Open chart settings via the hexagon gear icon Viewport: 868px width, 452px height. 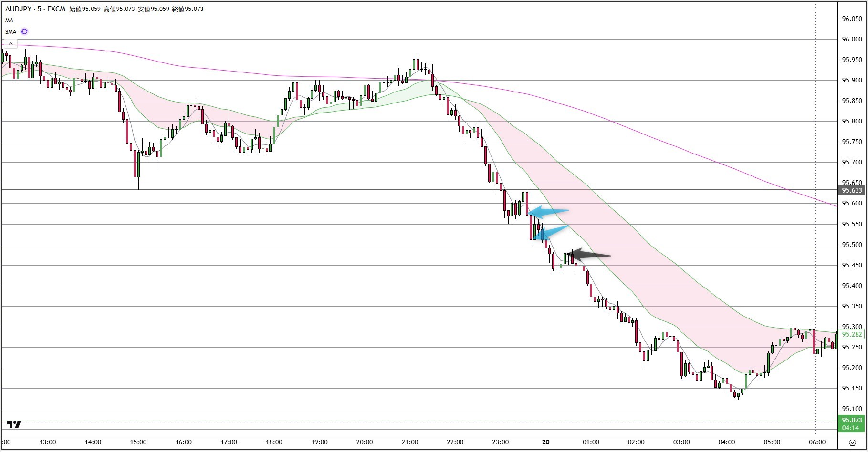(852, 442)
